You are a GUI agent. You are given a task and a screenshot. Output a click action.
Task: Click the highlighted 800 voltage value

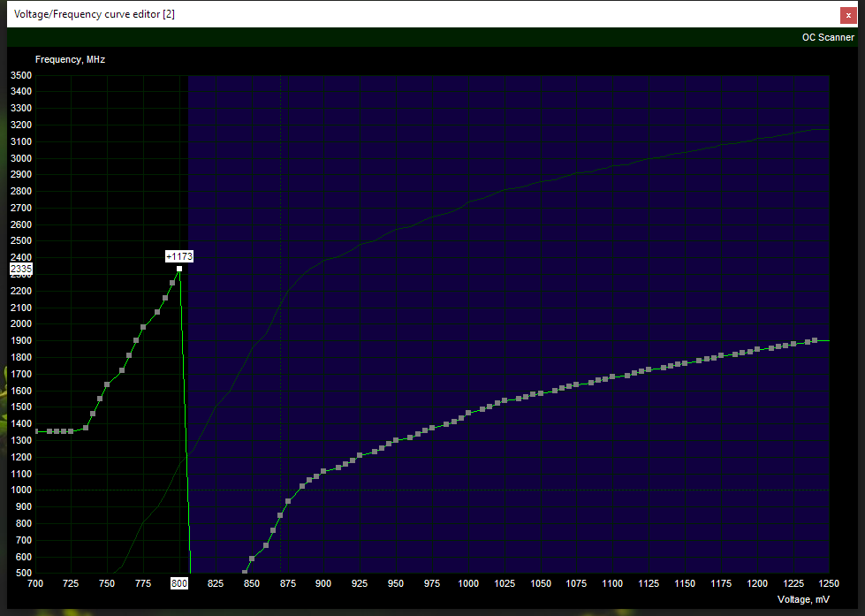pos(178,583)
